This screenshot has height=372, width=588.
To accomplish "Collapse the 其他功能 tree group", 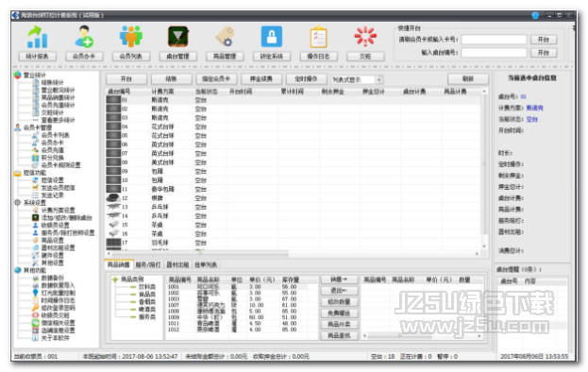I will coord(35,270).
